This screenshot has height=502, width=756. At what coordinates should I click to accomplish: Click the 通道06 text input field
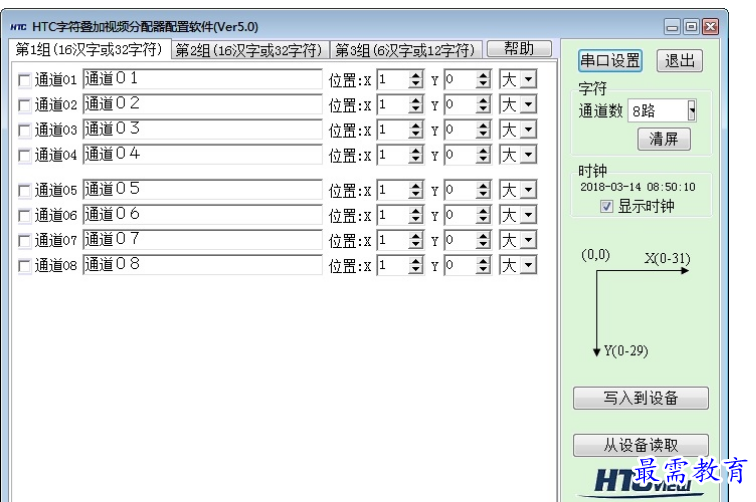(202, 215)
